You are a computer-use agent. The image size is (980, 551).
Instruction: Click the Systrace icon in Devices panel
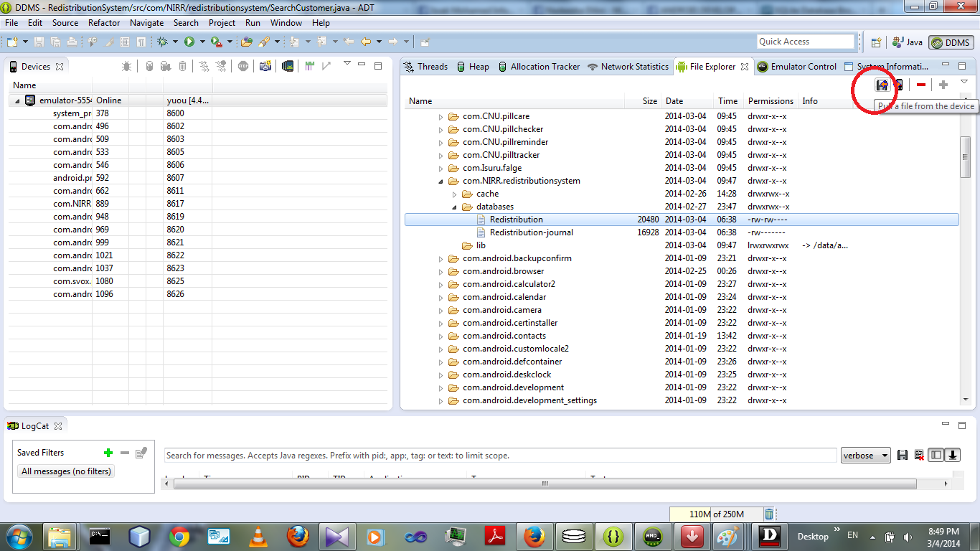[x=309, y=66]
